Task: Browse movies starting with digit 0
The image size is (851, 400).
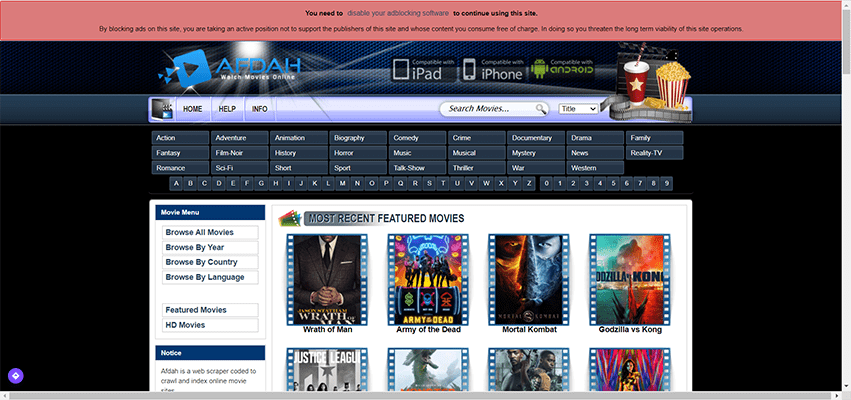Action: click(547, 183)
